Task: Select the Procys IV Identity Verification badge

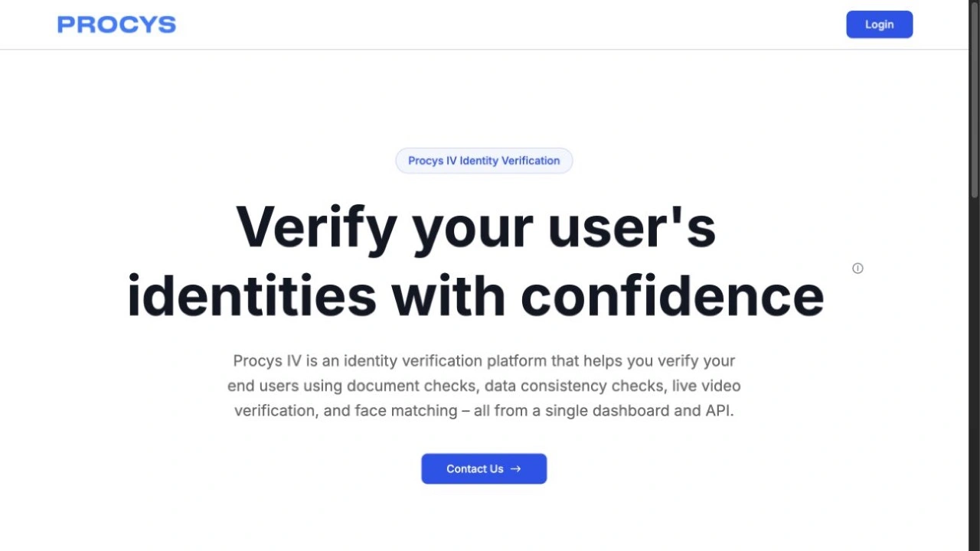Action: (x=484, y=161)
